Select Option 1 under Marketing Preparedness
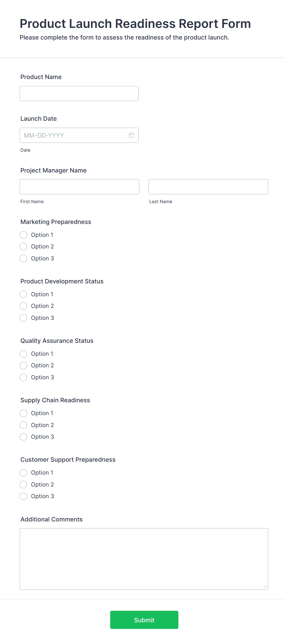This screenshot has width=285, height=644. (x=24, y=235)
